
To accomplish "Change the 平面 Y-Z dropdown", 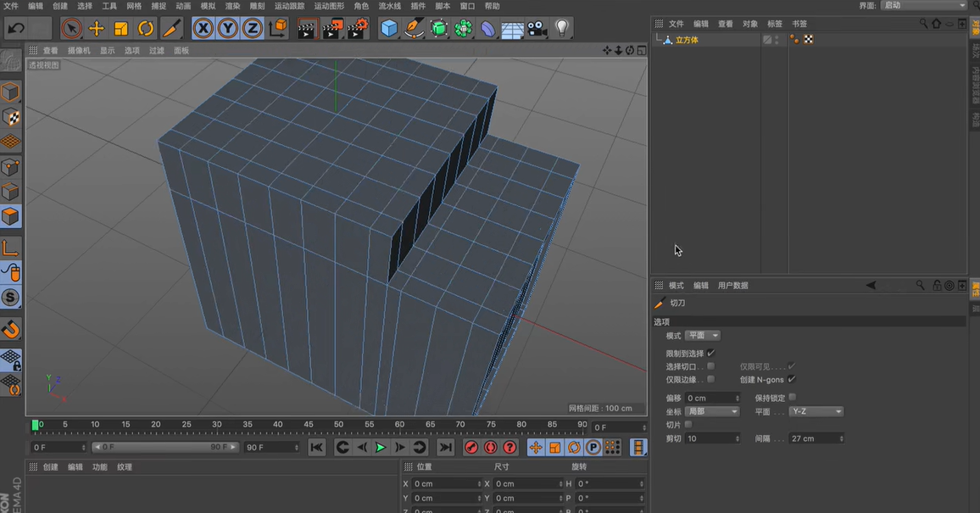I will point(816,410).
